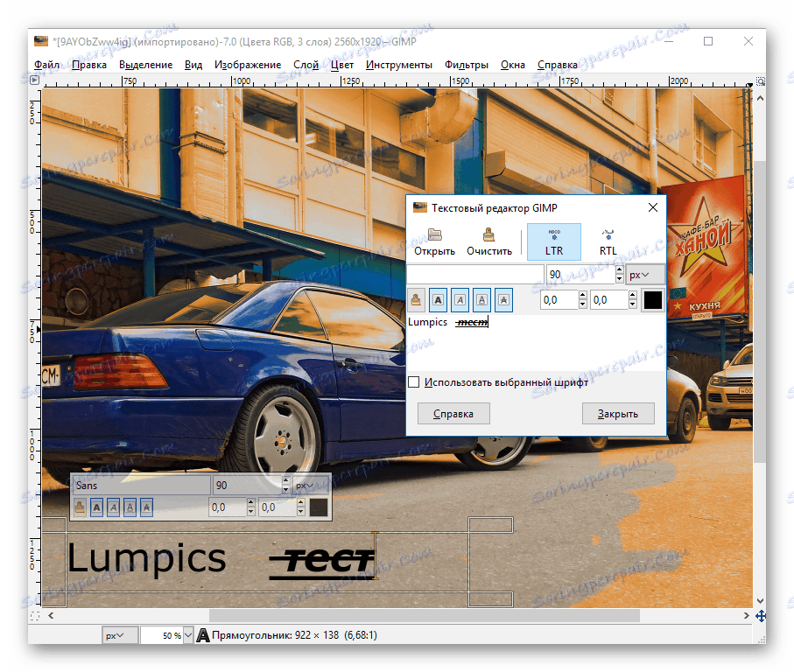Toggle bold in on-canvas text toolbar
This screenshot has width=794, height=672.
pyautogui.click(x=97, y=507)
